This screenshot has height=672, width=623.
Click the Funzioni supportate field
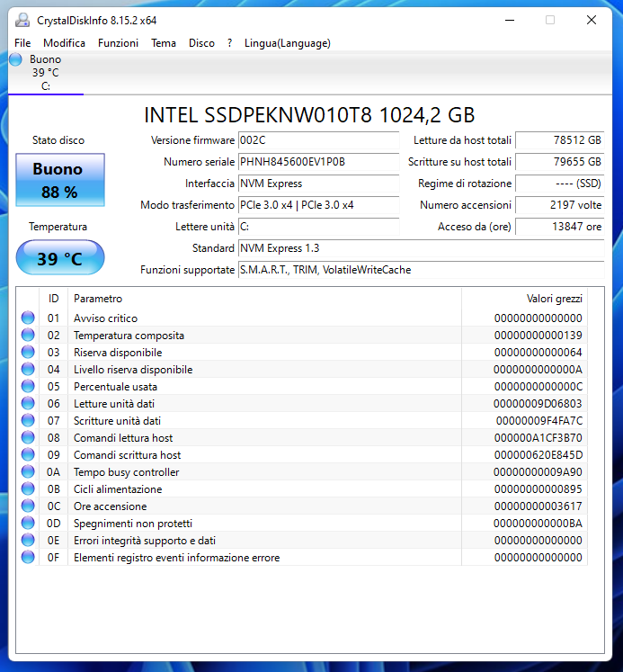click(x=422, y=270)
